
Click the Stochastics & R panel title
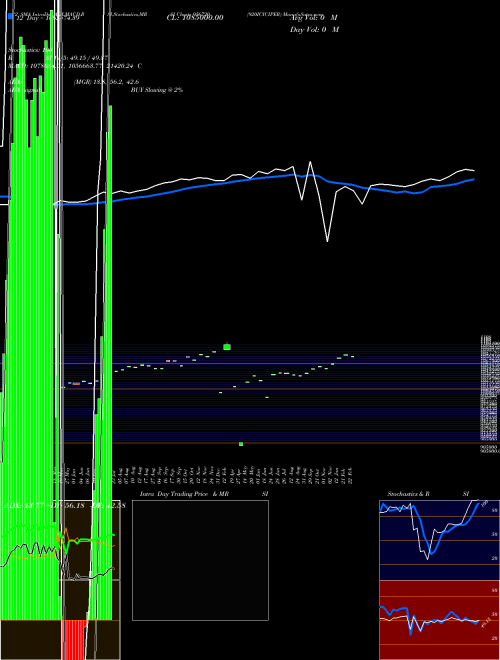[408, 494]
